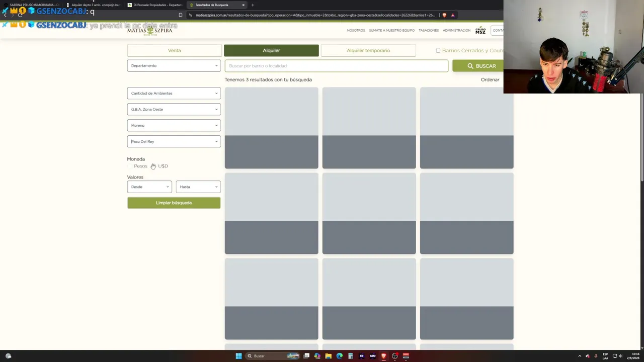Switch to the Sabrina Peluso Inmobiliaria browser tab
Viewport: 644px width, 362px height.
(x=33, y=5)
